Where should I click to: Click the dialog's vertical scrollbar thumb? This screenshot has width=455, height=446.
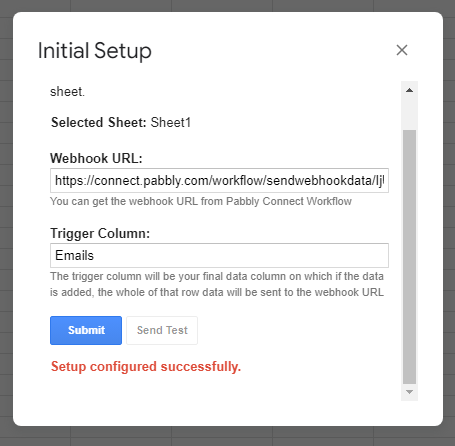(409, 257)
